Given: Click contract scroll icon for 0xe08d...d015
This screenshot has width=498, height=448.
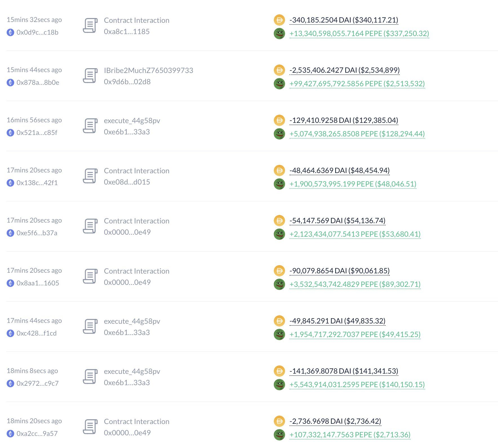Looking at the screenshot, I should click(x=90, y=176).
